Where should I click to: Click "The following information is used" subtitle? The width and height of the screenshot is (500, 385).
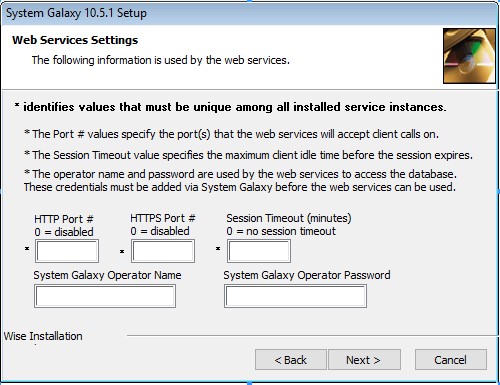tap(161, 60)
